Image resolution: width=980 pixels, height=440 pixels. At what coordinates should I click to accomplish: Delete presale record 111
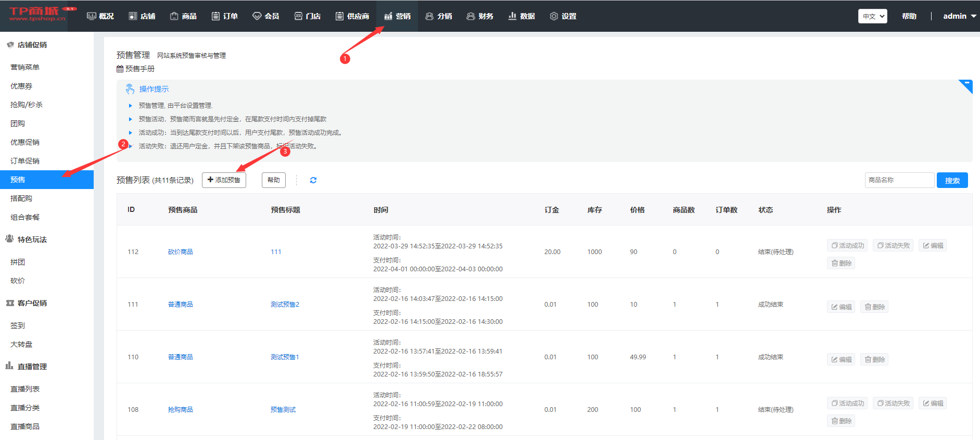point(874,307)
